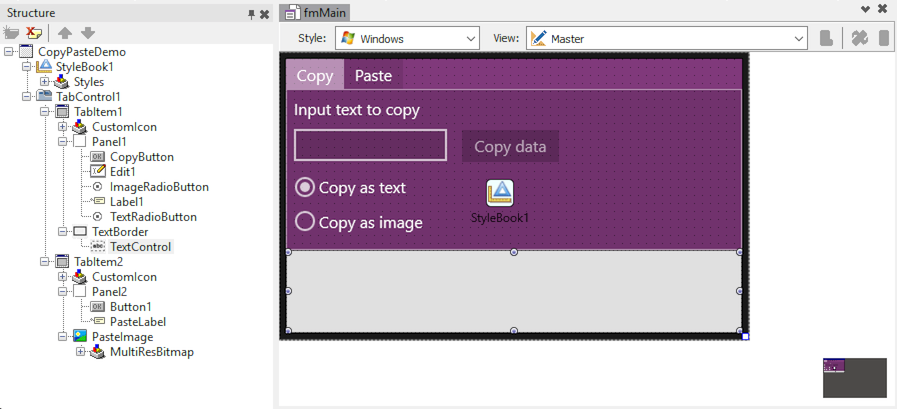
Task: Select Panel2 in the structure tree
Action: (x=109, y=292)
